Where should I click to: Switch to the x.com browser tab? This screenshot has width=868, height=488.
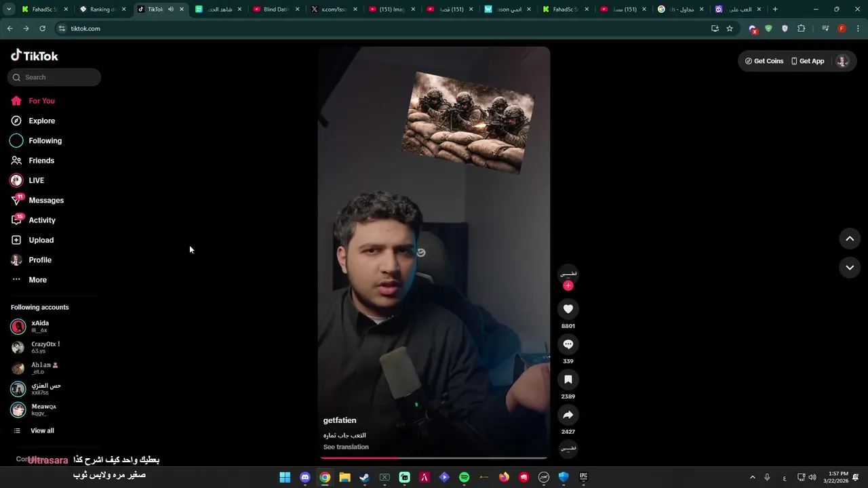coord(334,9)
